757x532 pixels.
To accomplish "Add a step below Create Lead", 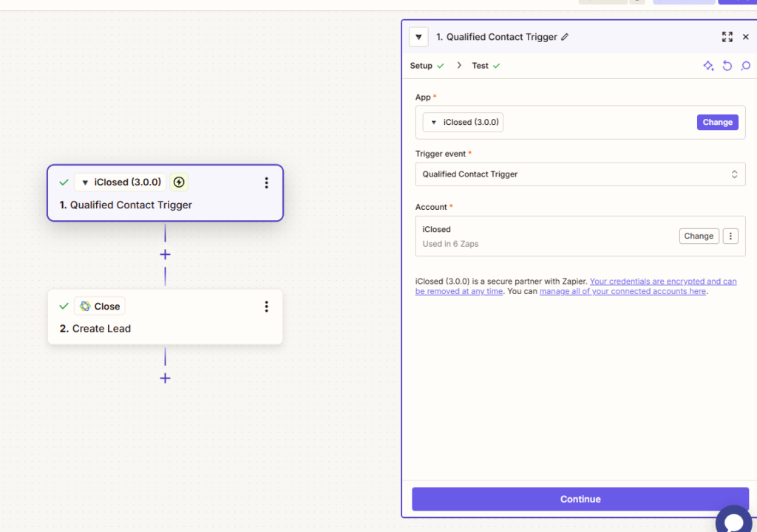I will click(x=165, y=378).
